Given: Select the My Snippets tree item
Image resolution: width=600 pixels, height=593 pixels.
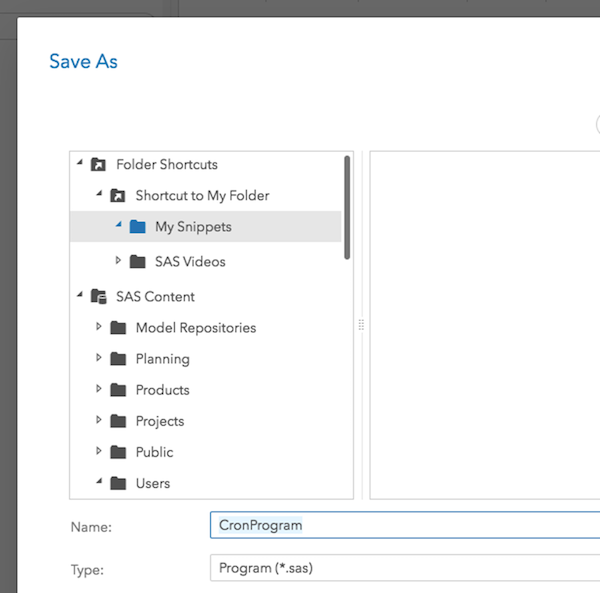Looking at the screenshot, I should pos(193,227).
